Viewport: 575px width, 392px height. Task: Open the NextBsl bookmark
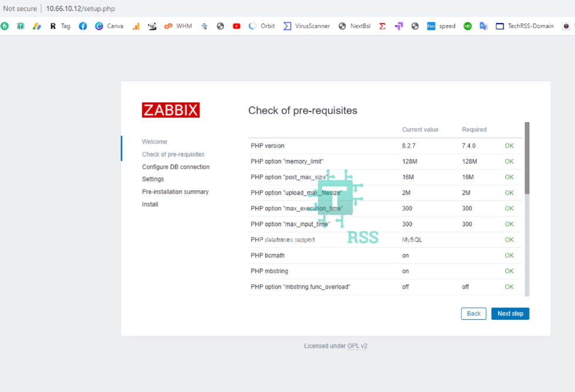[x=355, y=26]
